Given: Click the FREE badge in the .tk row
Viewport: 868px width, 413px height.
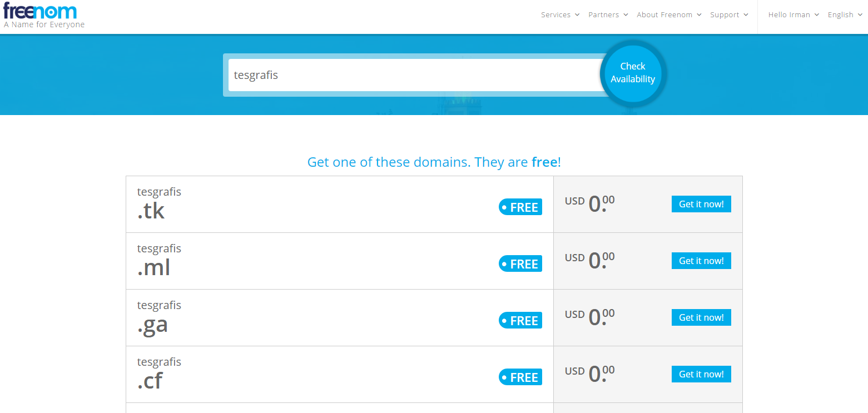Looking at the screenshot, I should [520, 207].
